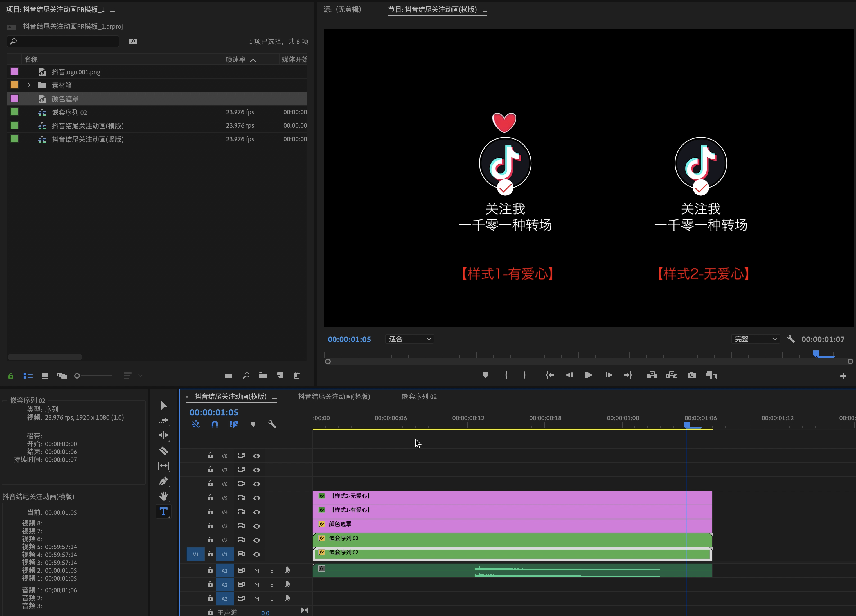Add marker in Program monitor

tap(485, 375)
